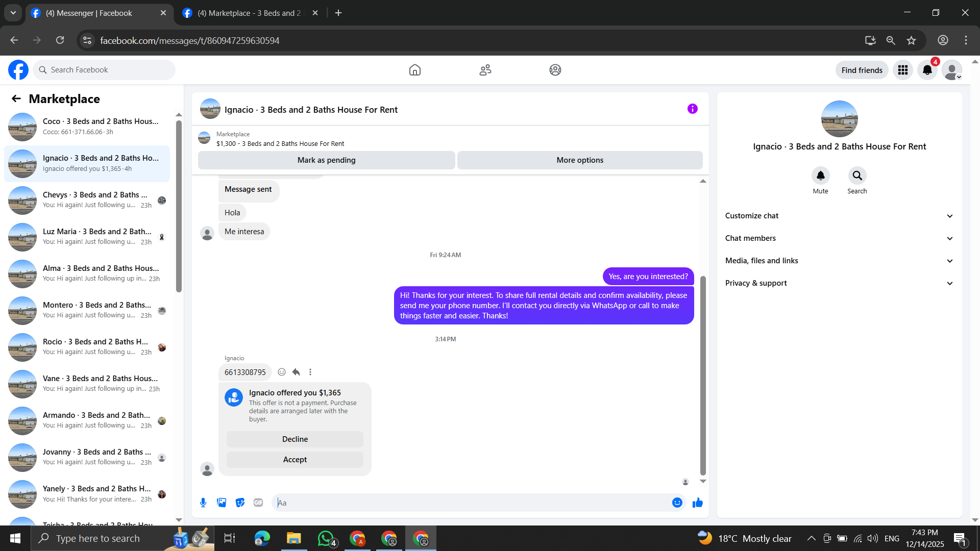Expand Chat members section

[839, 238]
